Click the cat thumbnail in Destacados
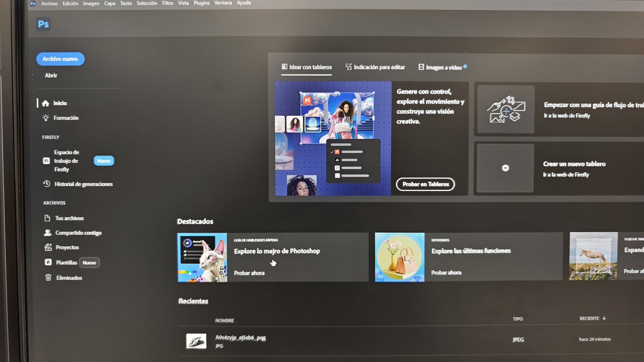Screen dimensions: 644x362 (202, 257)
